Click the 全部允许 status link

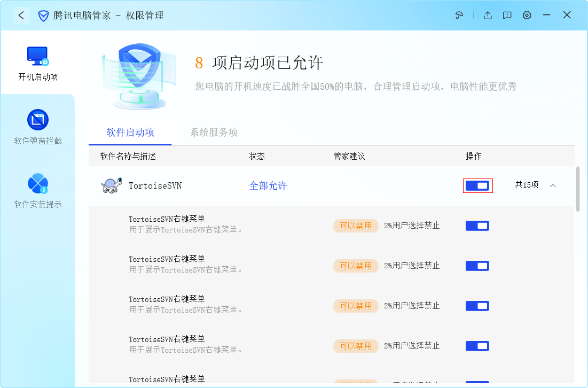click(268, 186)
